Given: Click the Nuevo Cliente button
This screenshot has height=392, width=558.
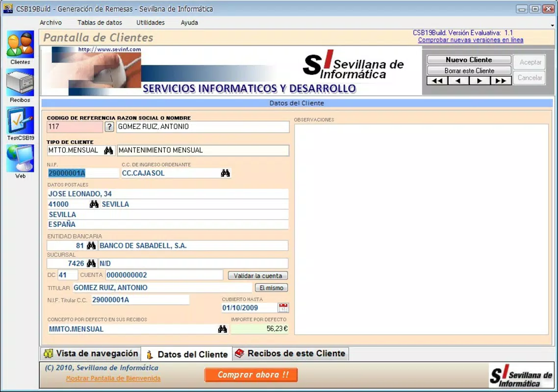Looking at the screenshot, I should click(469, 60).
